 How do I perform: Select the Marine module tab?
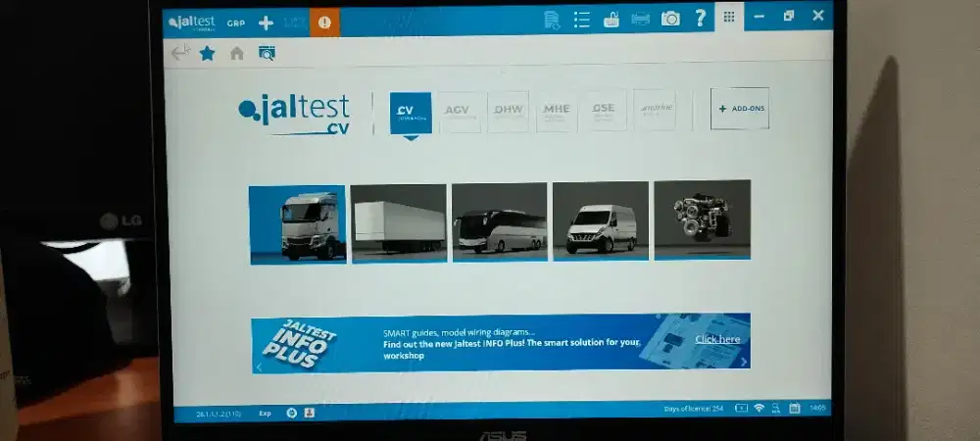[x=655, y=110]
